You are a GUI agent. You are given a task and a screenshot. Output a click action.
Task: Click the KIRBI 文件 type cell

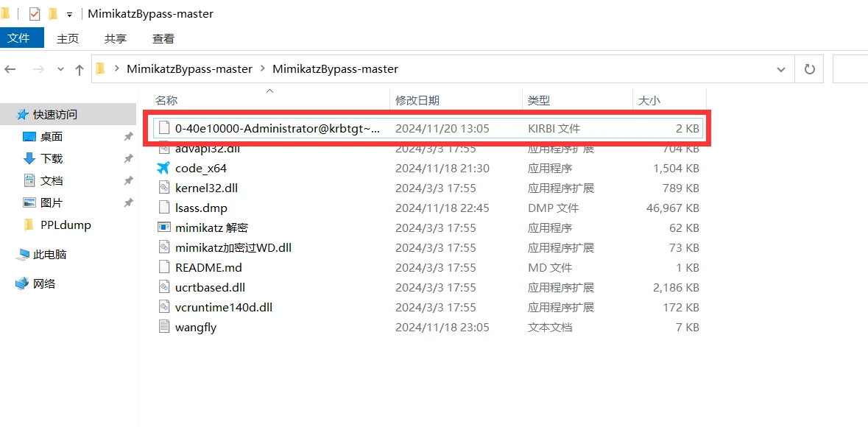point(554,129)
